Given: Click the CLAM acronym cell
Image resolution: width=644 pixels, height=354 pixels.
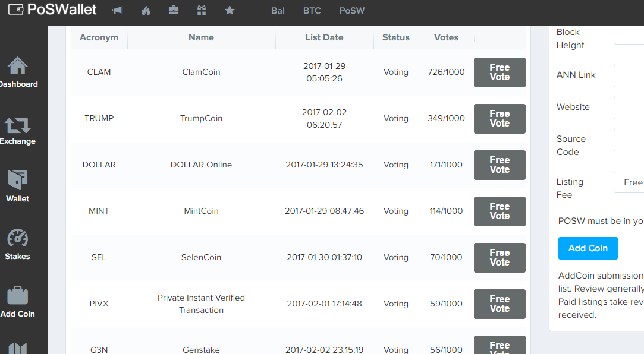Looking at the screenshot, I should (x=99, y=72).
